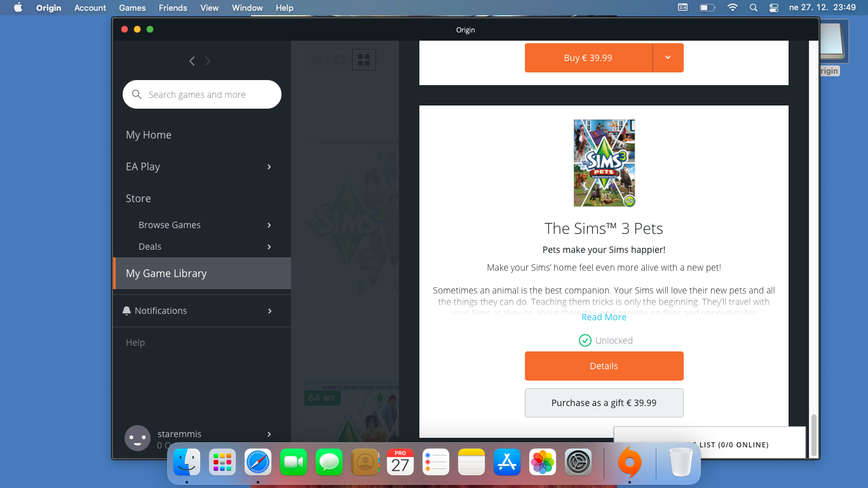Open Safari from the Dock
This screenshot has height=488, width=868.
click(x=257, y=462)
